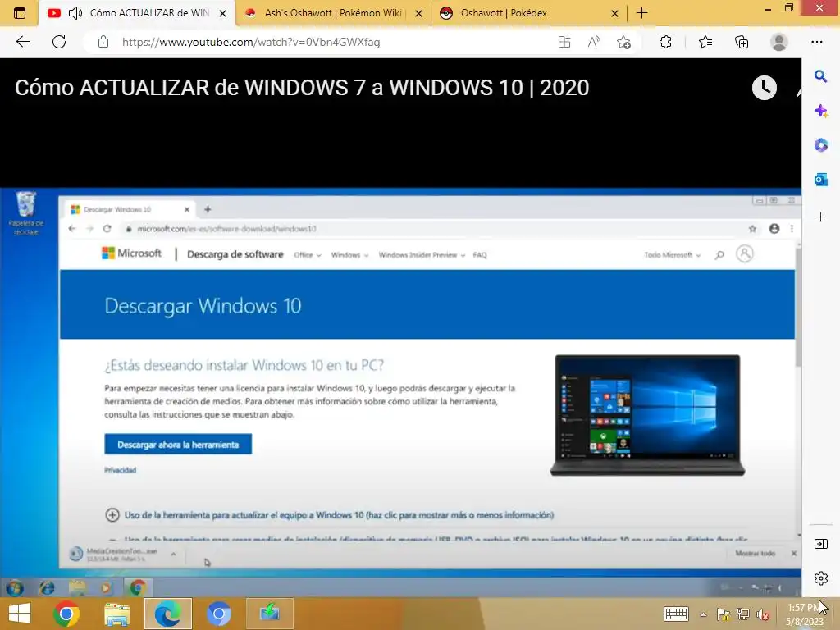
Task: Open Google Chrome from the taskbar
Action: (x=66, y=614)
